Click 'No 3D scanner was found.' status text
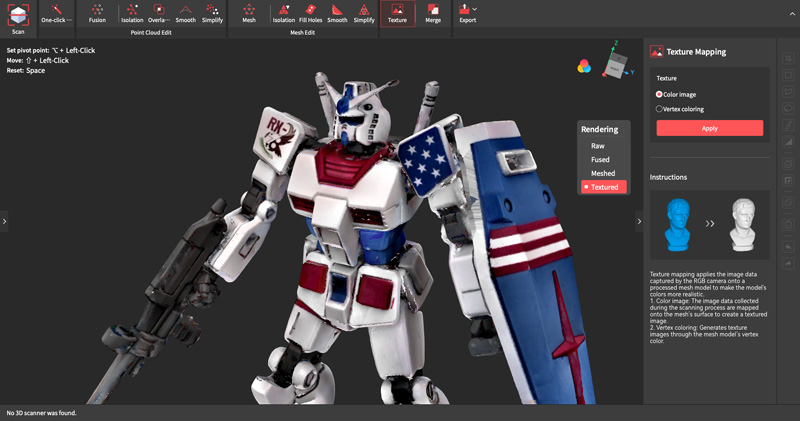The width and height of the screenshot is (800, 421). pos(41,413)
